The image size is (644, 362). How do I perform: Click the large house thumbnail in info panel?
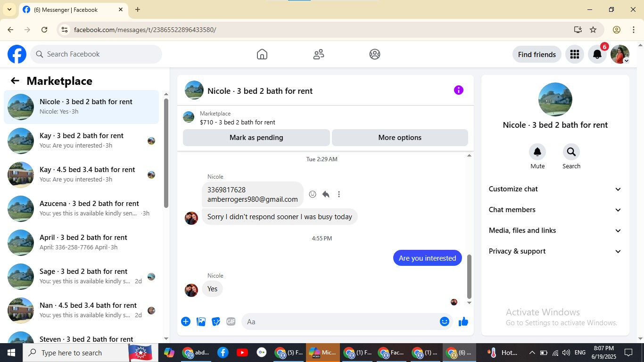click(555, 99)
